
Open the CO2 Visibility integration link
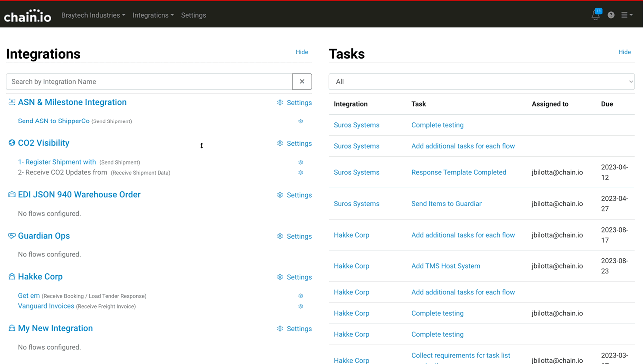pyautogui.click(x=44, y=143)
